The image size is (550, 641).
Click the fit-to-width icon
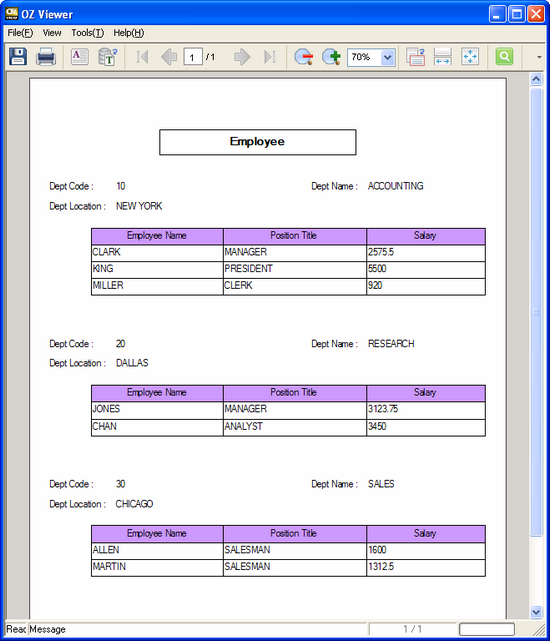442,56
